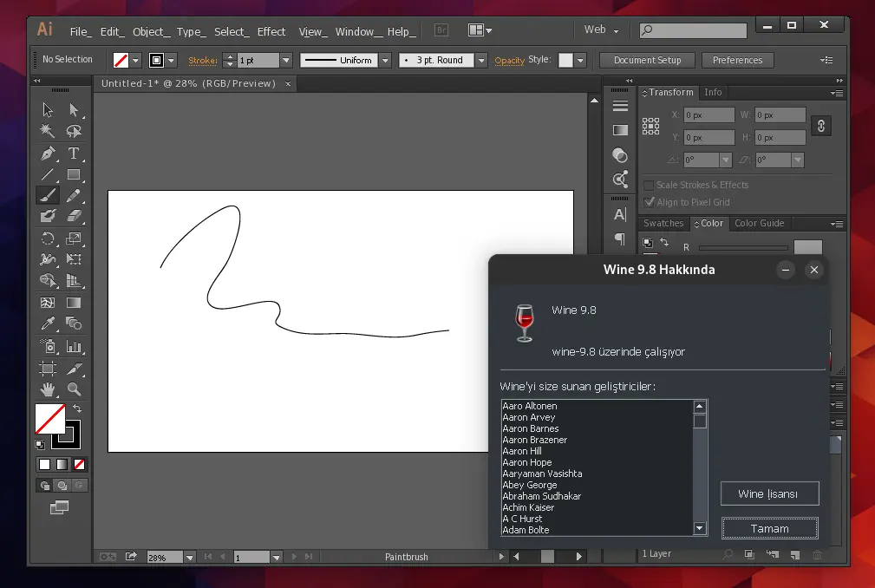Open the 3 pt. Round brush dropdown
Viewport: 875px width, 588px height.
tap(480, 60)
